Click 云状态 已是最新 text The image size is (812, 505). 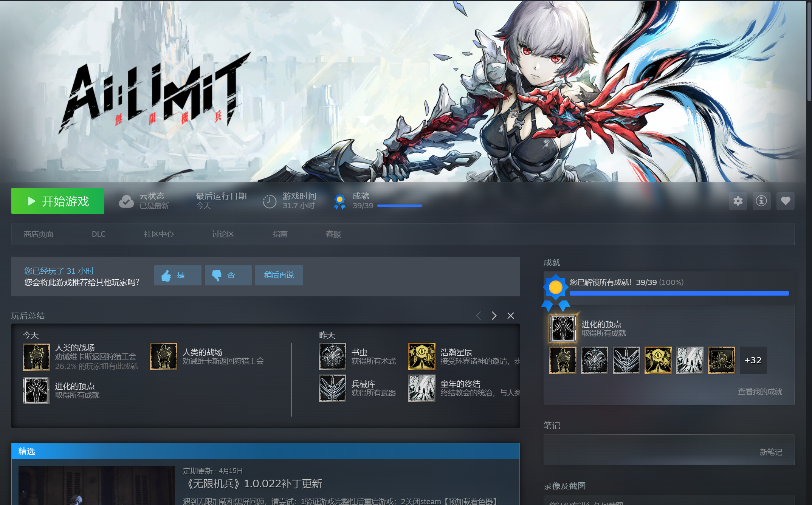click(154, 201)
